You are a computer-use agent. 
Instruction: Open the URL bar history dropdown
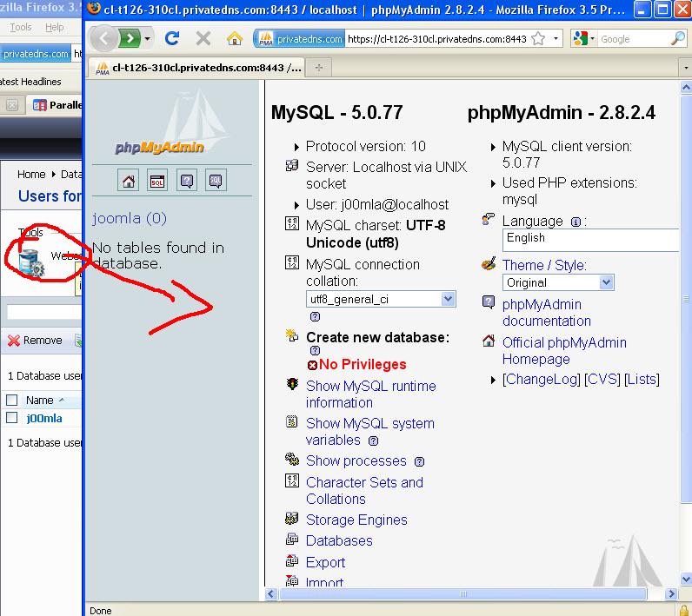(x=556, y=39)
